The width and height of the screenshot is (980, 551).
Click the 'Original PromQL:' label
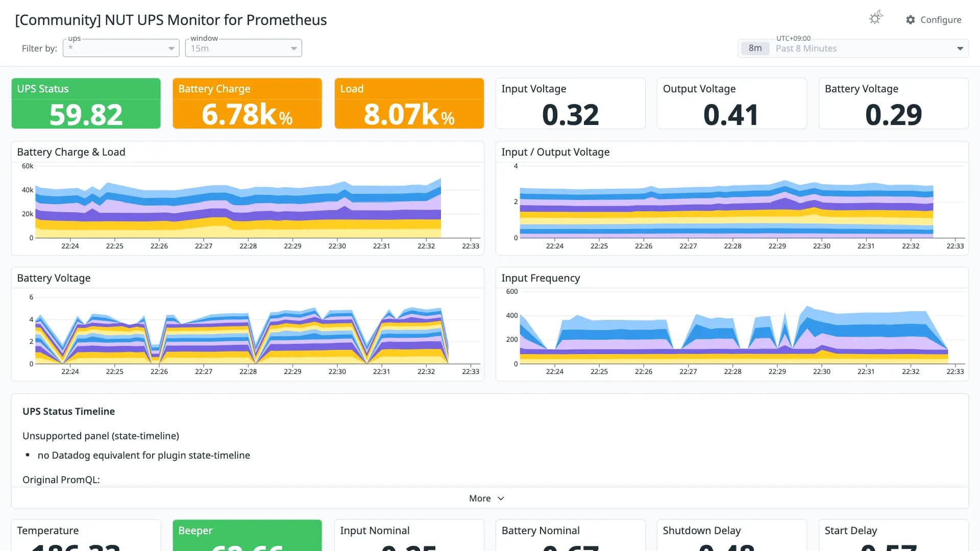(x=61, y=480)
